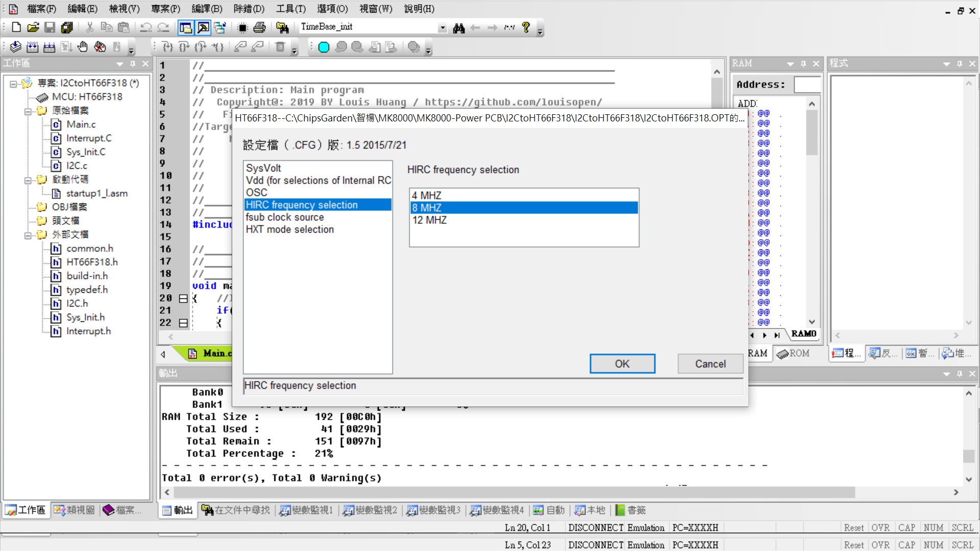Screen dimensions: 980x559
Task: Click the New file icon
Action: (16, 28)
